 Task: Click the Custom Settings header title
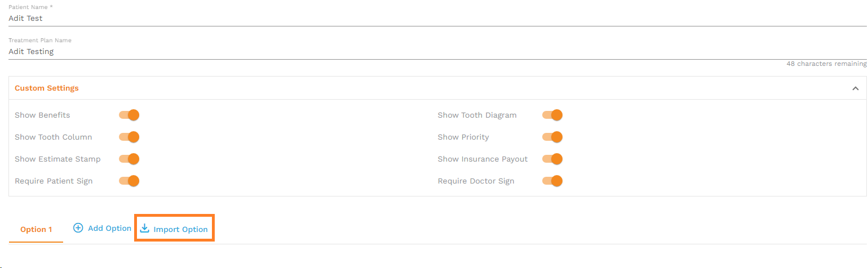click(47, 88)
